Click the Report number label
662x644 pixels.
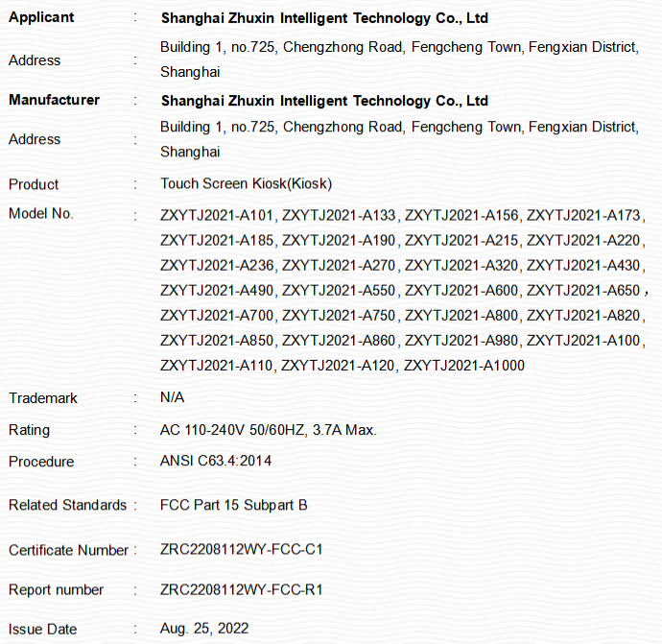[x=56, y=590]
